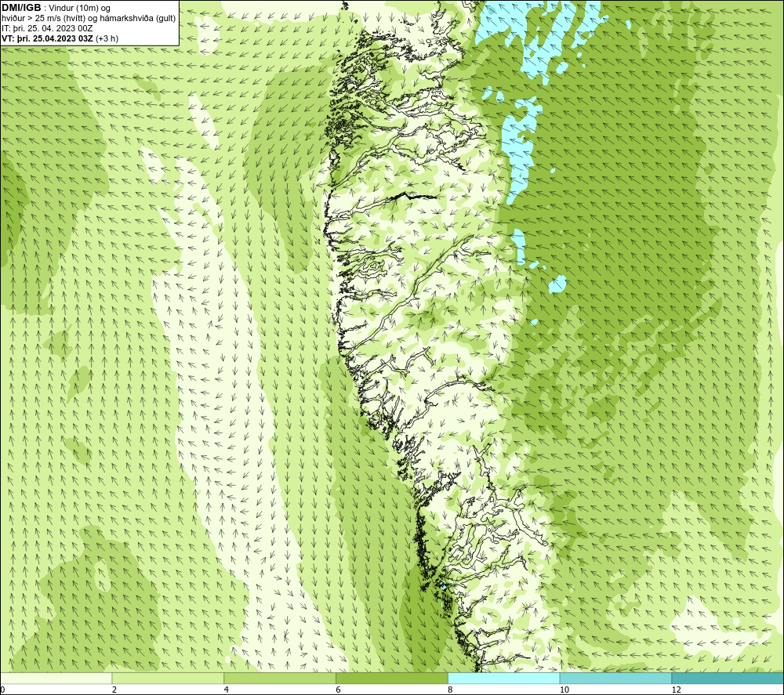
Task: Click the legend value label '12'
Action: coord(676,690)
